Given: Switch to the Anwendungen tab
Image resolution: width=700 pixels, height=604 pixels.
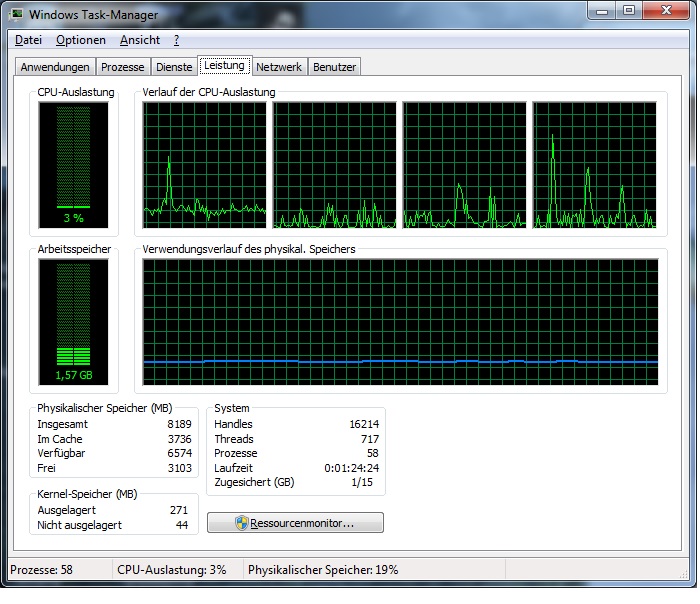Looking at the screenshot, I should (55, 67).
